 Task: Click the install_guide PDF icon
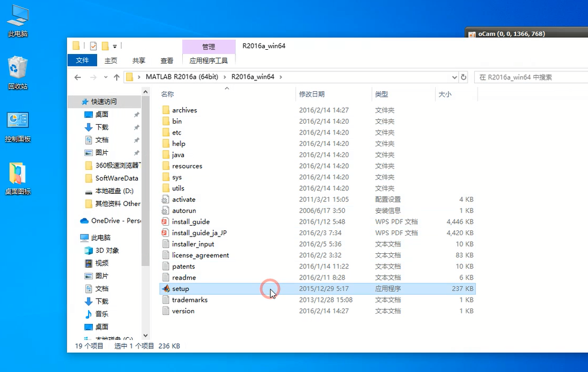click(x=165, y=221)
